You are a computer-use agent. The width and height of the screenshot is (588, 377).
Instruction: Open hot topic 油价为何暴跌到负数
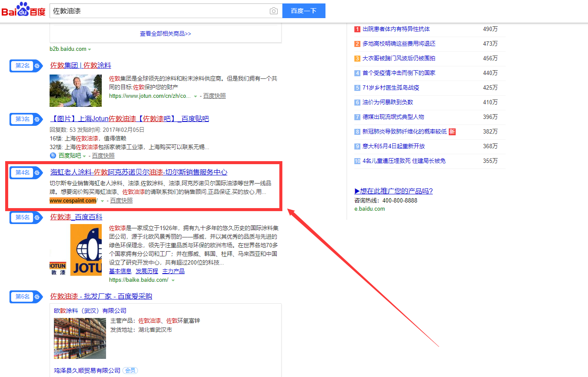(x=388, y=103)
